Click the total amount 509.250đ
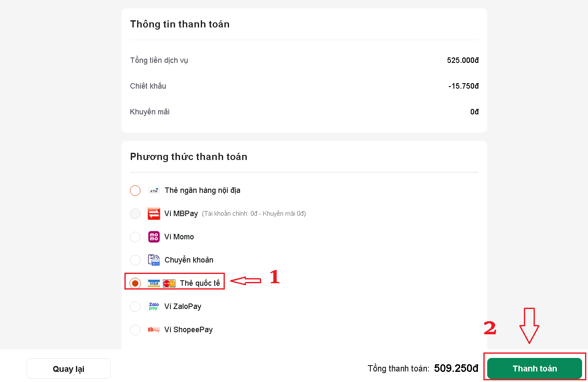 [x=456, y=368]
